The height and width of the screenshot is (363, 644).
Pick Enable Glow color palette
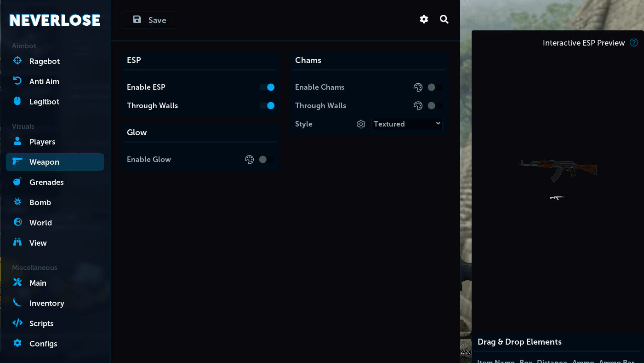click(249, 160)
